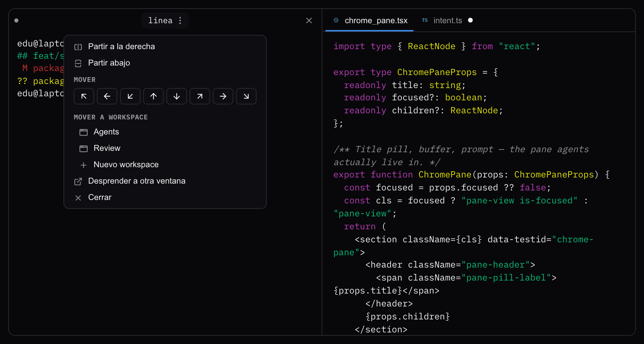Close the linea terminal pane
Image resolution: width=644 pixels, height=344 pixels.
(x=309, y=20)
